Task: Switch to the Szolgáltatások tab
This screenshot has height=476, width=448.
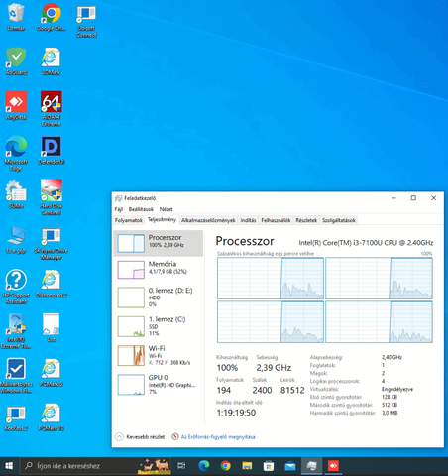Action: 339,220
